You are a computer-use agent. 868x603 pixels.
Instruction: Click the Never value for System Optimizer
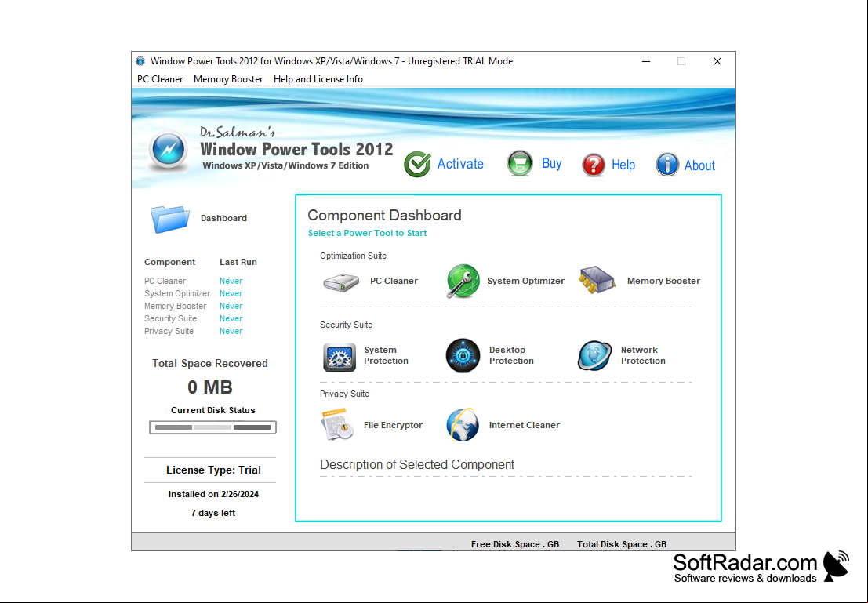click(231, 293)
